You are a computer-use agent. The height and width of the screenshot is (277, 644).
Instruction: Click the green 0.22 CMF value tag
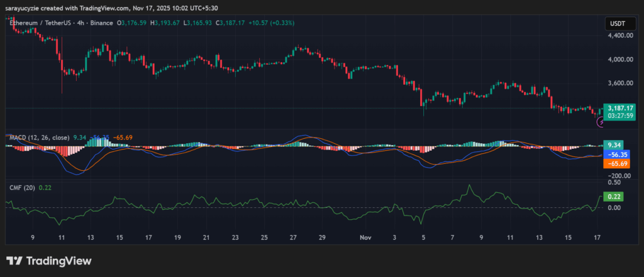(613, 197)
